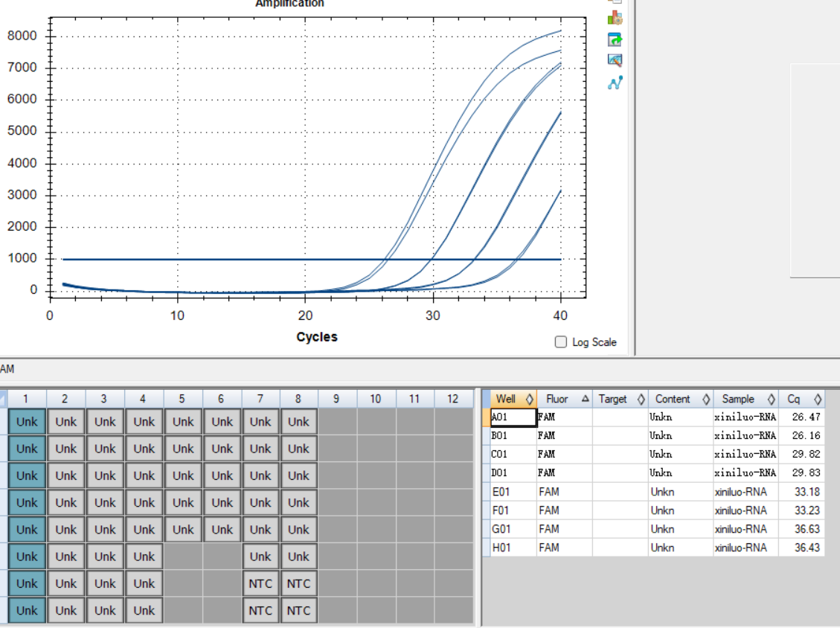Click the sort diamond in Content header
Screen dimensions: 840x628
(706, 400)
